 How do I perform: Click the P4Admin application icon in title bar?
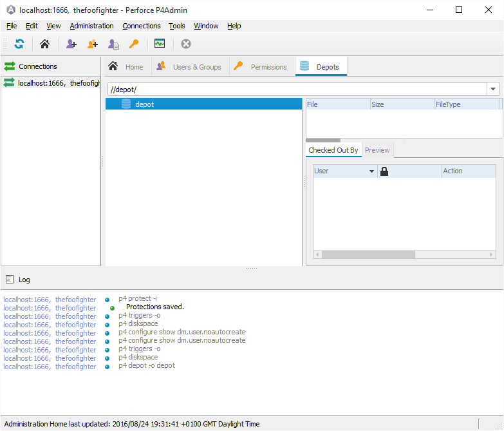tap(11, 10)
